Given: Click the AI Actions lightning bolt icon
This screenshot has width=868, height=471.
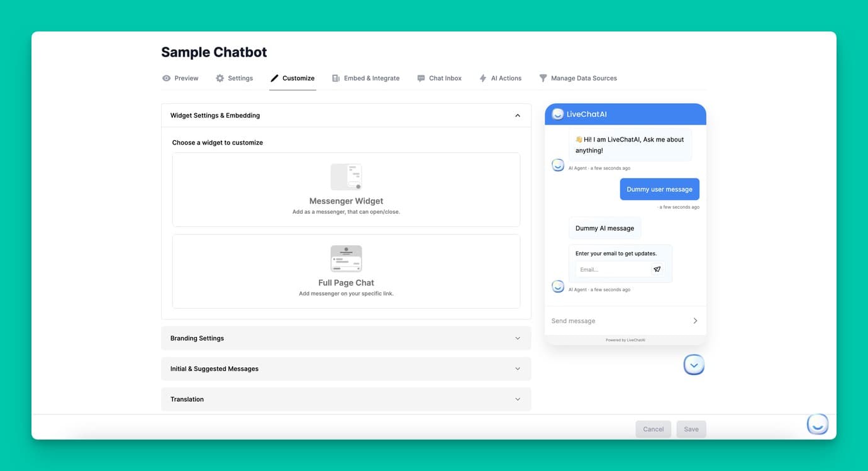Looking at the screenshot, I should 483,78.
